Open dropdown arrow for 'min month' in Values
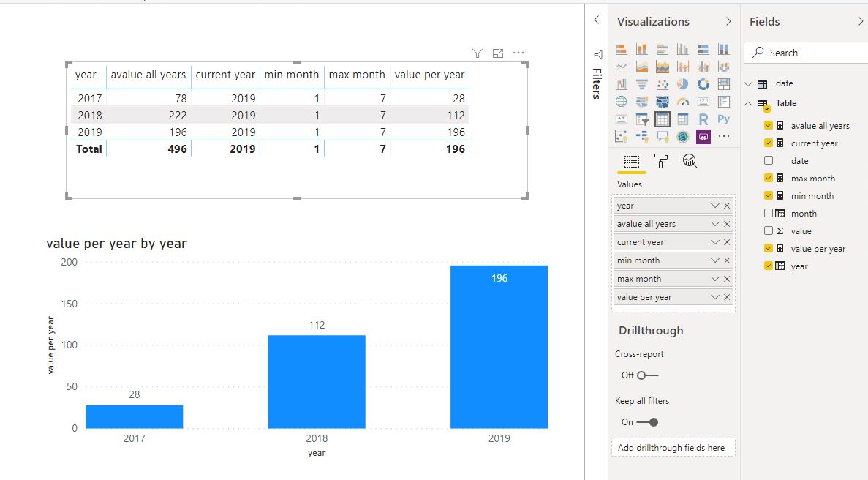 pos(715,260)
